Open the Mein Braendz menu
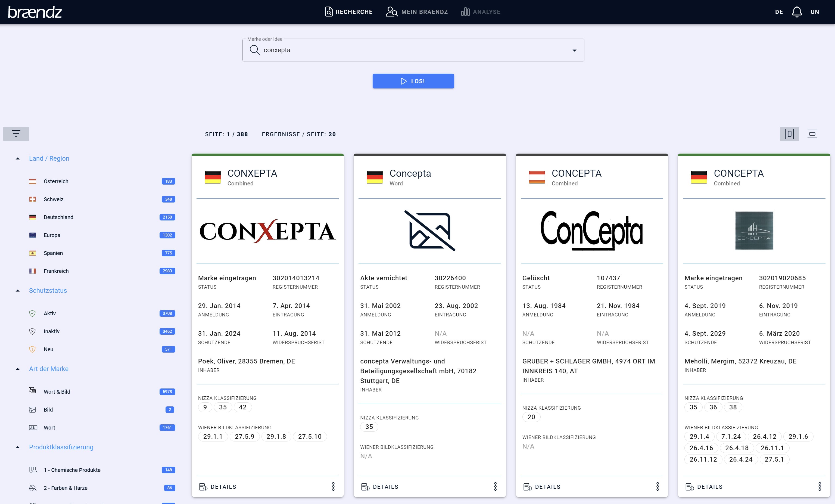The height and width of the screenshot is (504, 835). tap(417, 12)
